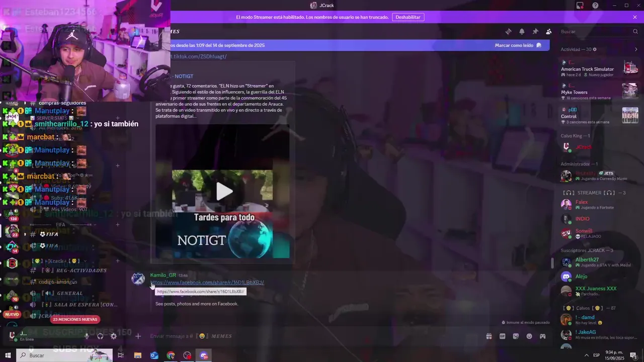Join the SALA DE ESPERA voice channel
Screen dimensions: 644x362
(x=74, y=305)
